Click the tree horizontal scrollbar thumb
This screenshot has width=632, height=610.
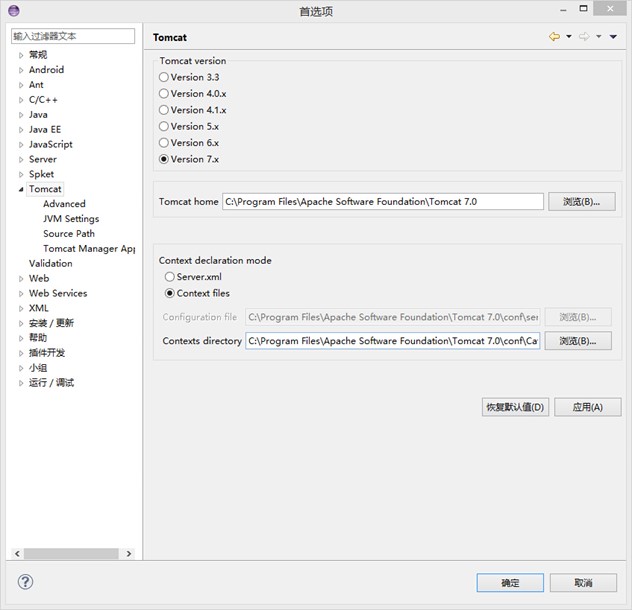[x=71, y=554]
